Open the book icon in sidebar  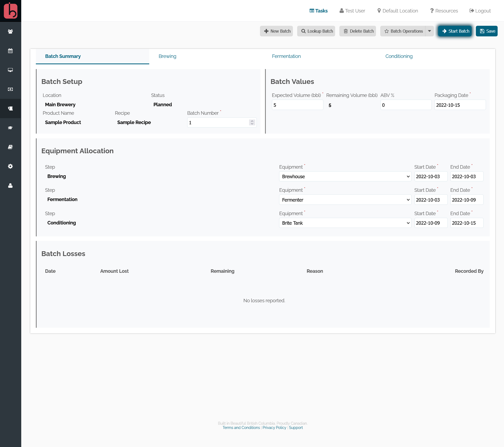tap(10, 147)
